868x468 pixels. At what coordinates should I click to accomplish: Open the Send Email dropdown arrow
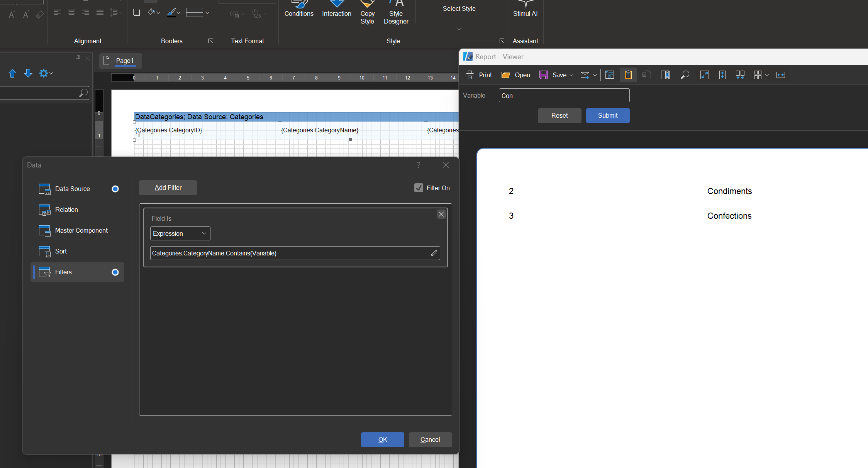pos(595,75)
